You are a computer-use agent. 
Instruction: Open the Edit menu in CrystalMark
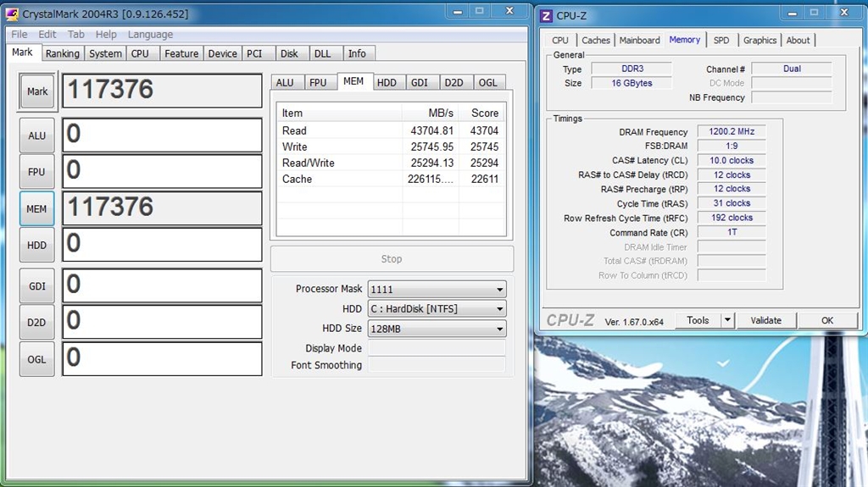coord(47,35)
